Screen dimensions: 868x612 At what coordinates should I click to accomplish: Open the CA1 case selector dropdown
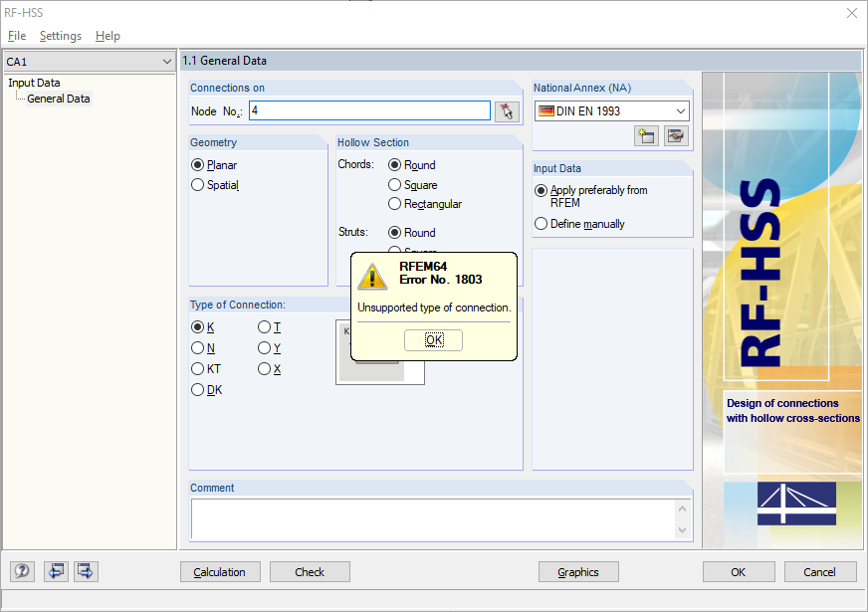pyautogui.click(x=168, y=61)
